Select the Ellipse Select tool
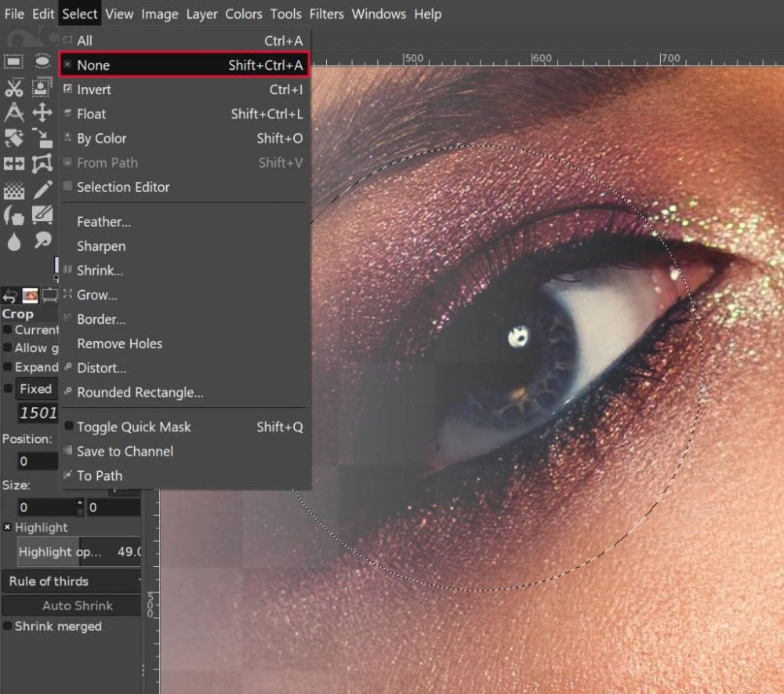This screenshot has width=784, height=694. 42,62
